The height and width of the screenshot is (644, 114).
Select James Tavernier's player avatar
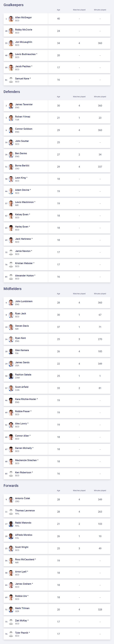point(11,106)
